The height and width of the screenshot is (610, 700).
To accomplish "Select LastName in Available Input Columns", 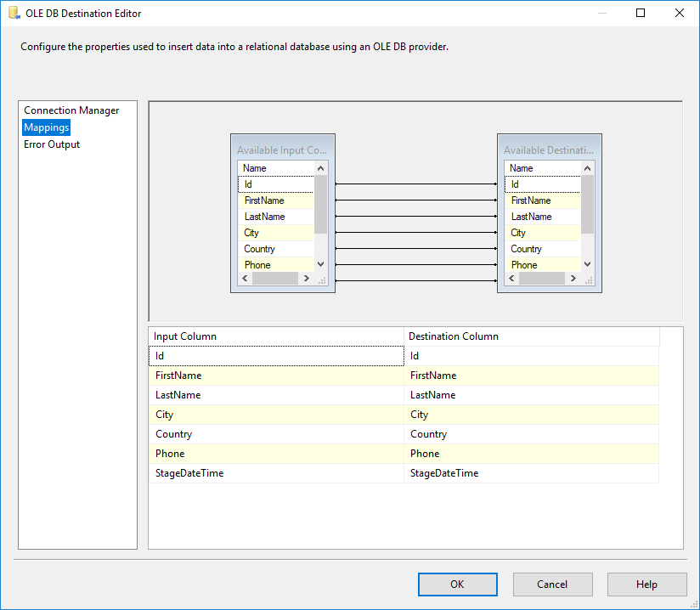I will click(x=276, y=217).
